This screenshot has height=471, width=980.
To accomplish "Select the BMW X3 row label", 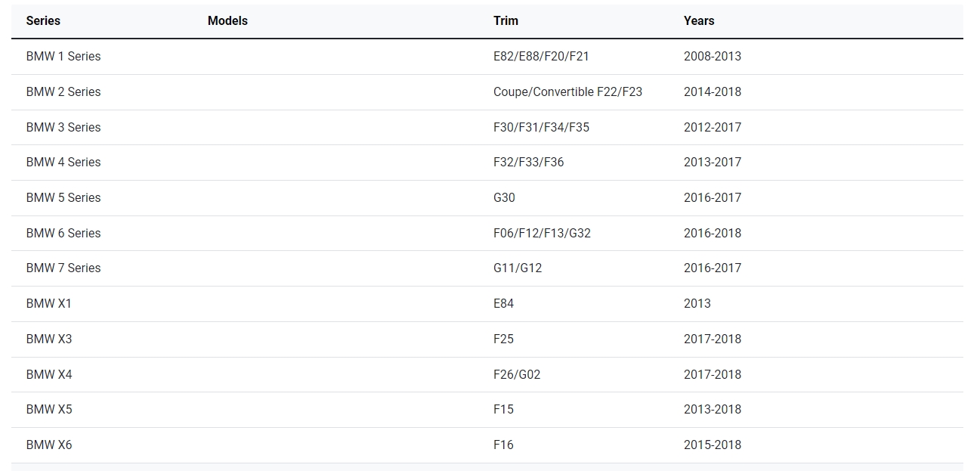I will (49, 339).
